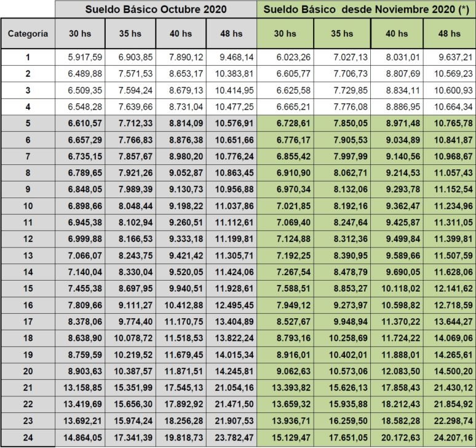Click the November 40 hs column header

397,33
